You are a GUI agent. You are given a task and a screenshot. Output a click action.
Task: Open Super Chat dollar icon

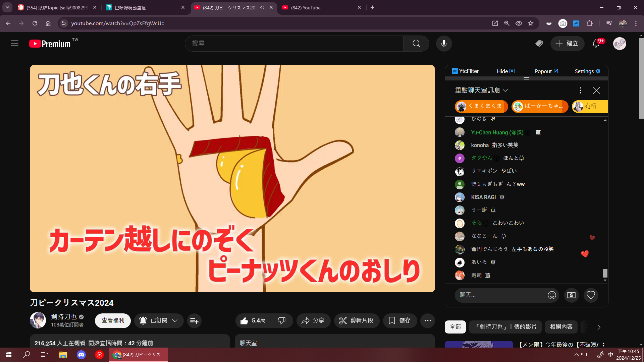point(571,295)
